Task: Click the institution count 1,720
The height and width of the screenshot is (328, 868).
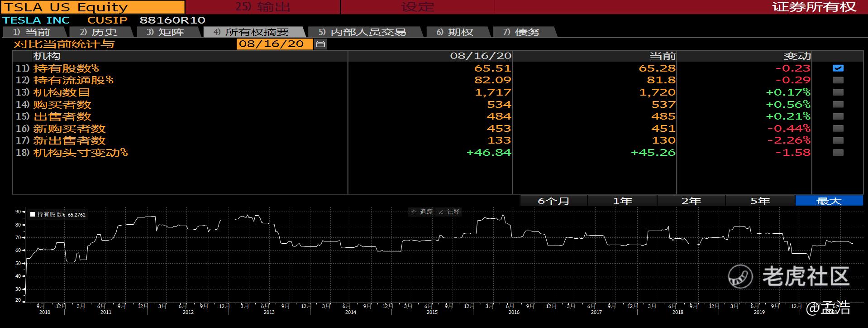Action: pyautogui.click(x=657, y=92)
